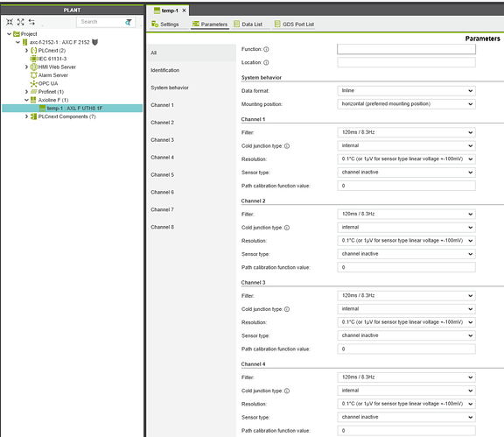Select the OPC UA tree item
504x437 pixels.
pos(48,84)
